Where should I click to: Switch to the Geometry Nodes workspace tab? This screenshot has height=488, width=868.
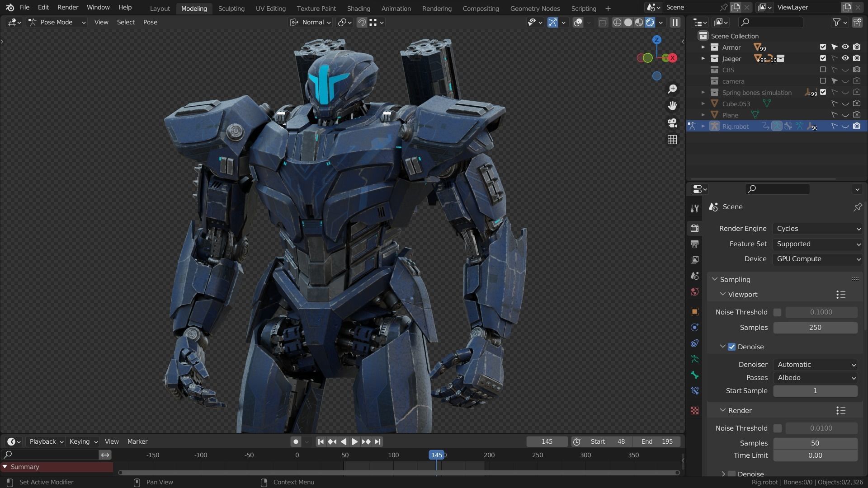pos(535,8)
